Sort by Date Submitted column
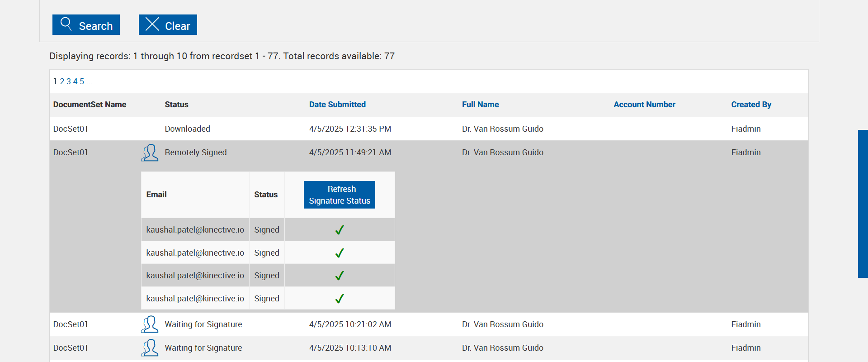 click(337, 105)
